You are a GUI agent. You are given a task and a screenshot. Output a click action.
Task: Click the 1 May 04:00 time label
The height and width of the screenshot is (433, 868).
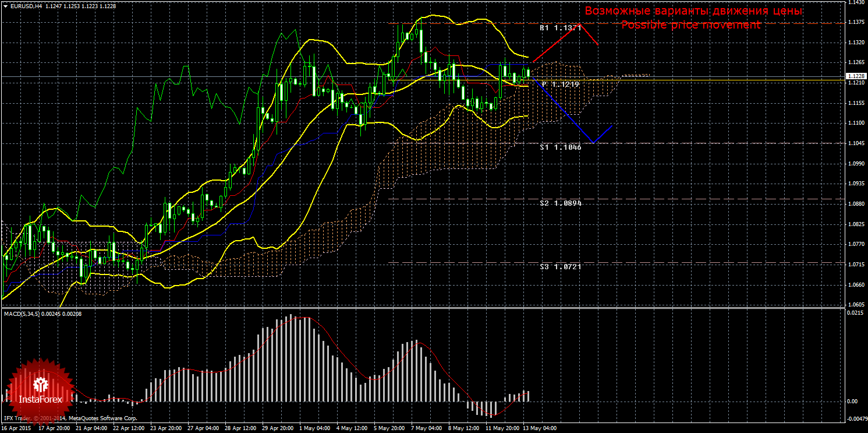pyautogui.click(x=314, y=428)
